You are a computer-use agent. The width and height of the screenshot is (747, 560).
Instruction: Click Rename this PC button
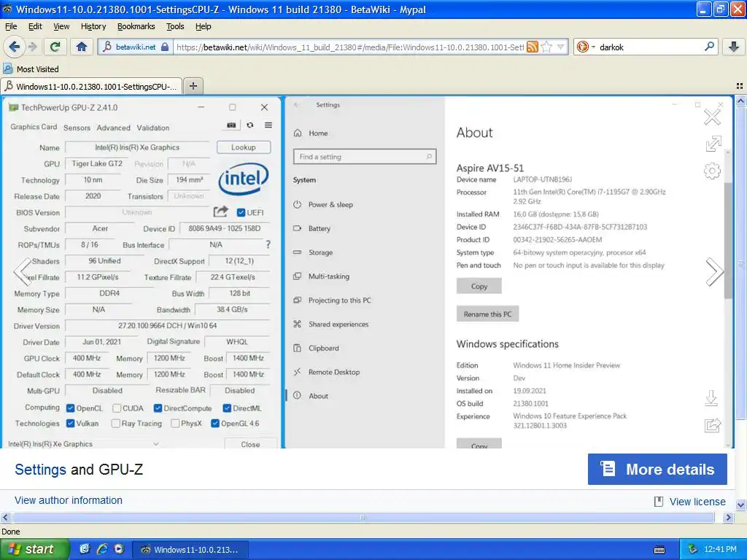[487, 314]
